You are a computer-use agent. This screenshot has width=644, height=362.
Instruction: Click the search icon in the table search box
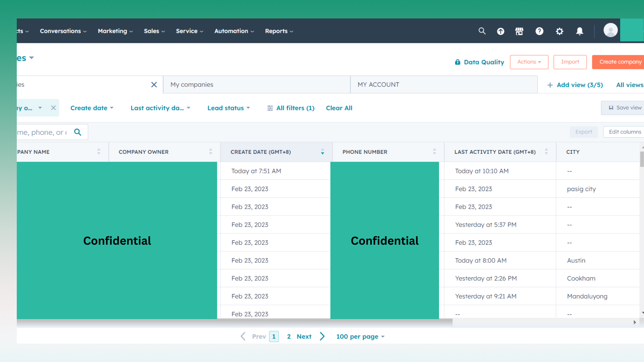click(77, 132)
